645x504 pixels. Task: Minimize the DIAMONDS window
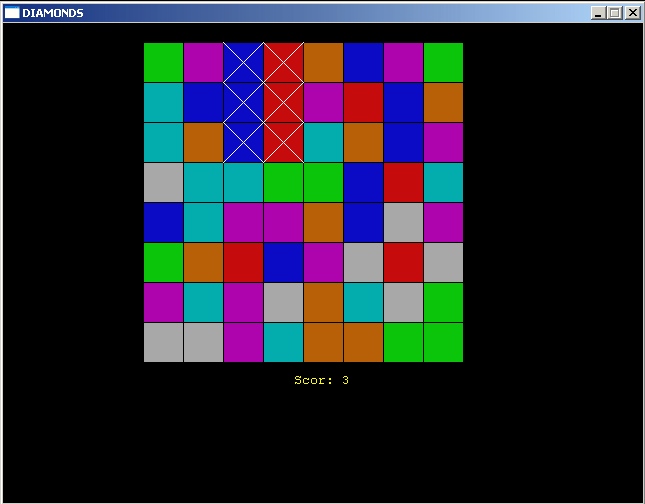(x=599, y=13)
